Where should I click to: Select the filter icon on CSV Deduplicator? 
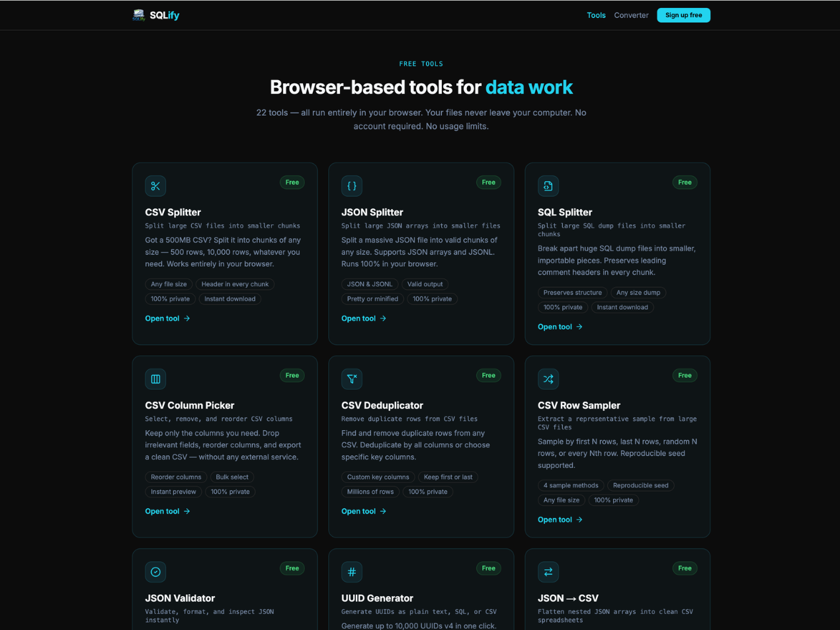coord(352,379)
